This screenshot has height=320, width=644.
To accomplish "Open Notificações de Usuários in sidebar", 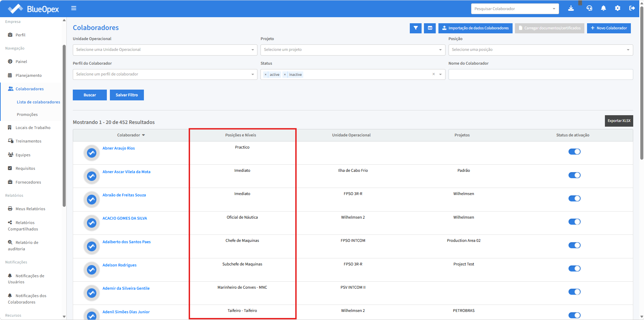I will point(26,279).
